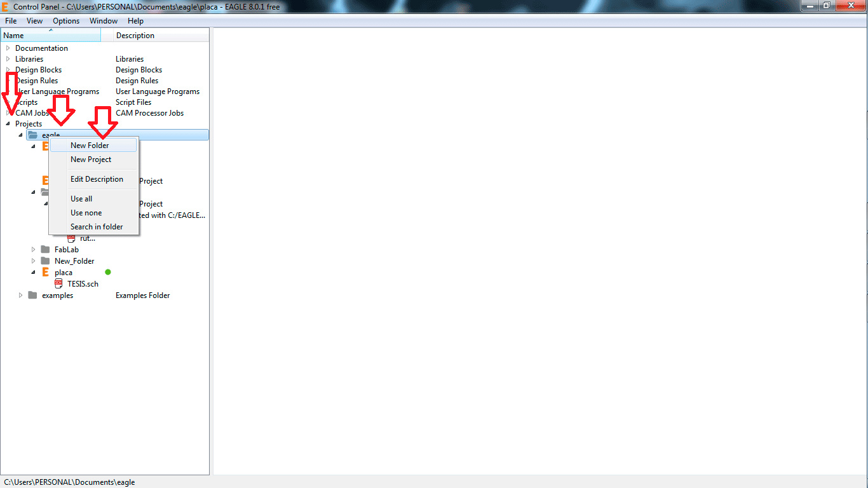Expand the New_Folder folder arrow
The image size is (868, 488).
34,261
